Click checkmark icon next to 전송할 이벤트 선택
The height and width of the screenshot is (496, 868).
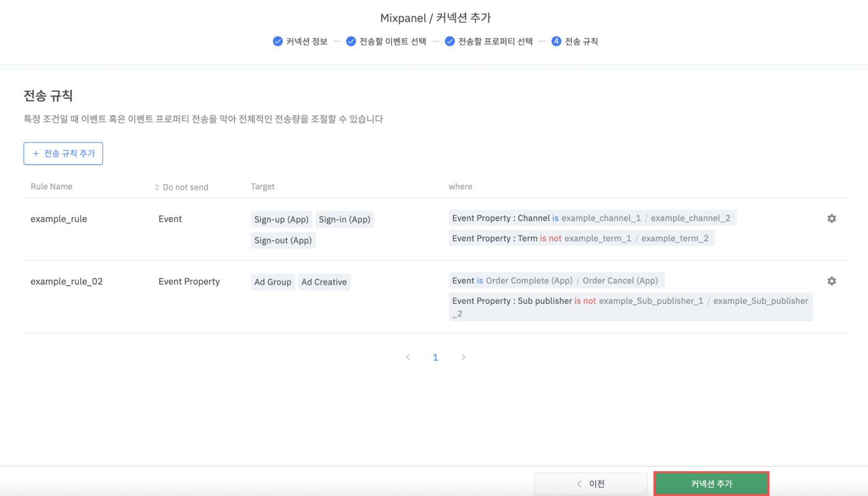[351, 42]
